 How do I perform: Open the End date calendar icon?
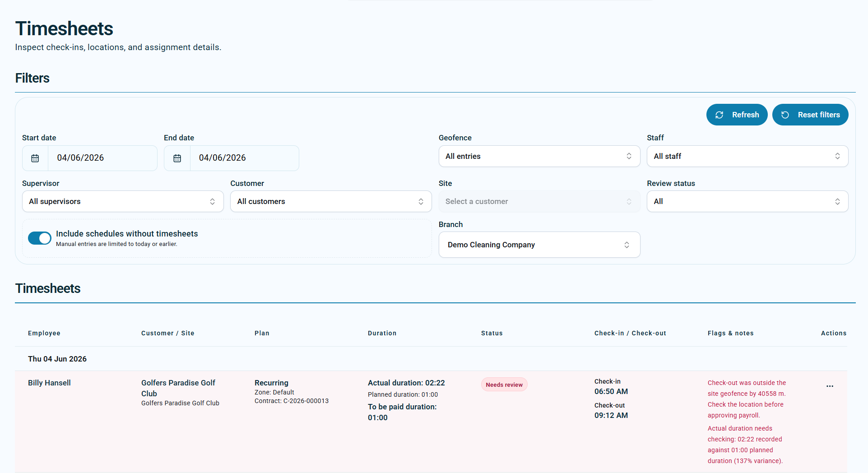[177, 158]
